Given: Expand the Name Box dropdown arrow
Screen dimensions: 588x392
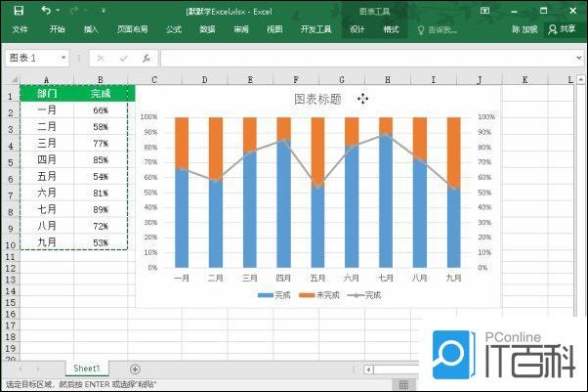Looking at the screenshot, I should (x=63, y=59).
